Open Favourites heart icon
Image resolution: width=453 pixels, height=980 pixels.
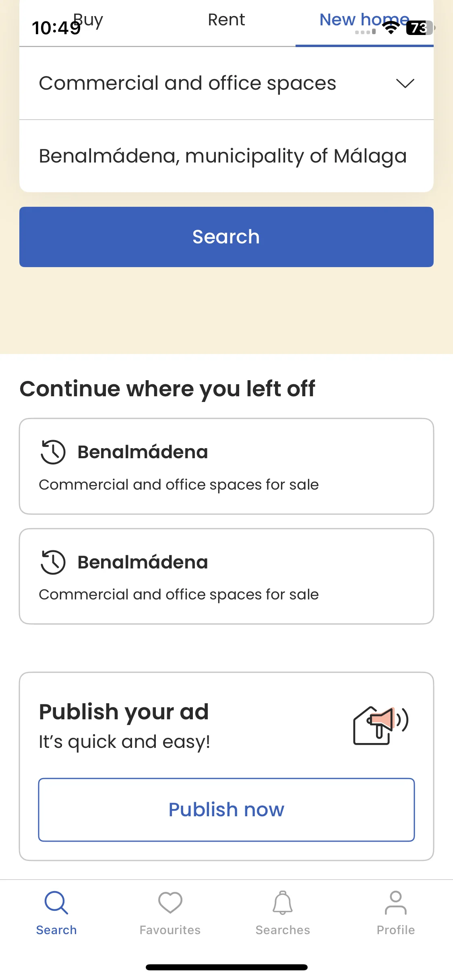[170, 903]
